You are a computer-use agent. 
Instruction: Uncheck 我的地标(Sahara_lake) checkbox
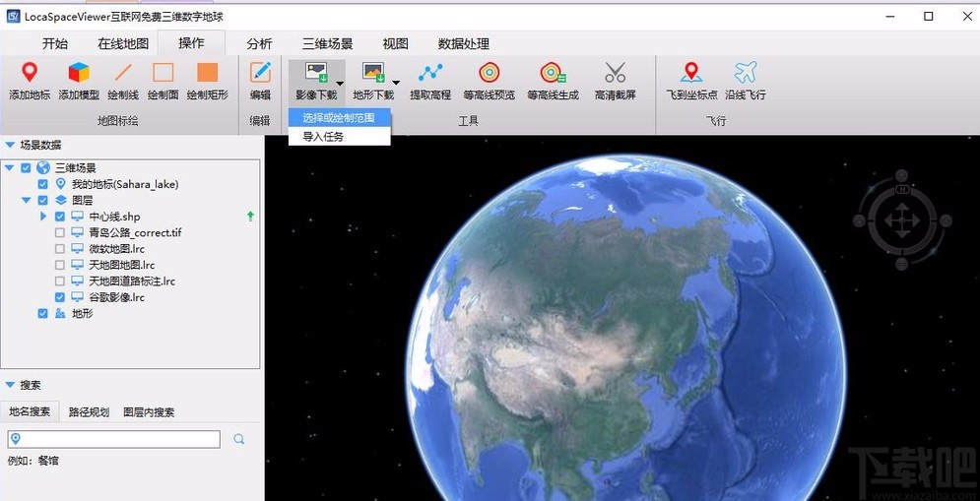(42, 184)
